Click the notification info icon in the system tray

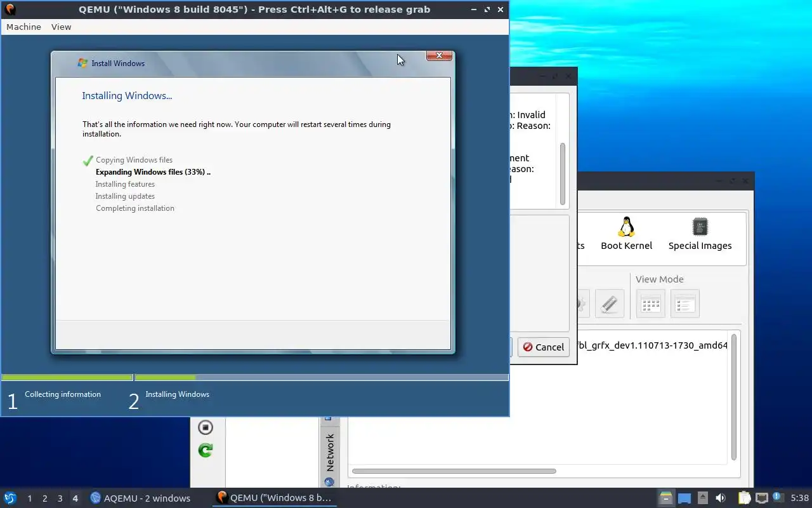tap(778, 498)
